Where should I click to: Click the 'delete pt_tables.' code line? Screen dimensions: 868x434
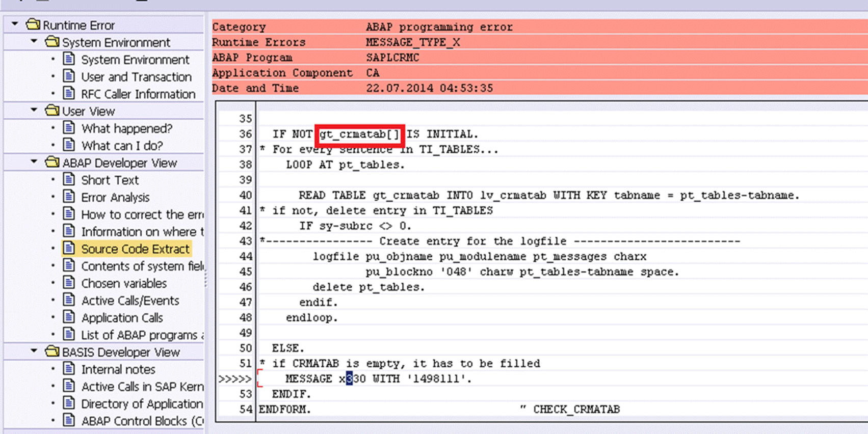pyautogui.click(x=369, y=287)
